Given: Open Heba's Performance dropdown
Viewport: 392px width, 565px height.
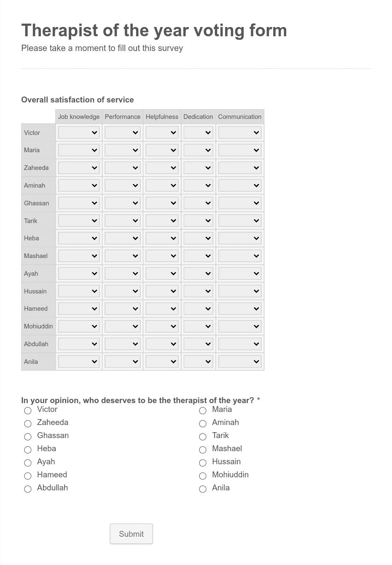Looking at the screenshot, I should 122,238.
